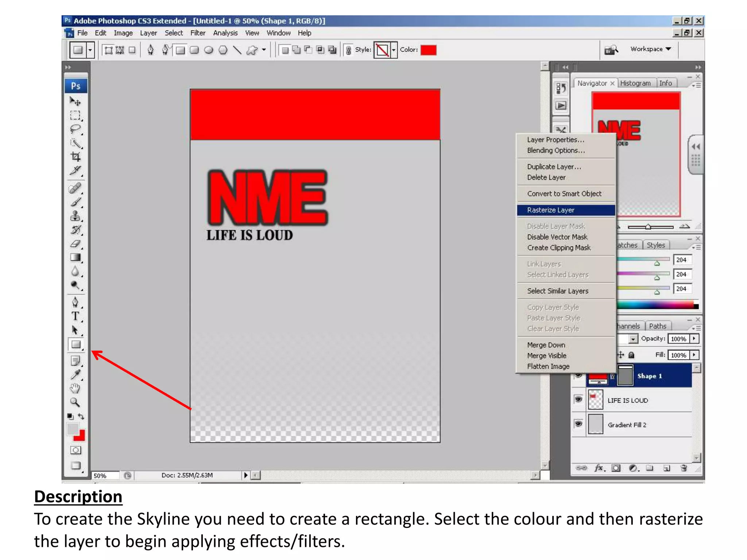The height and width of the screenshot is (560, 747).
Task: Select the Hand tool
Action: coord(75,389)
